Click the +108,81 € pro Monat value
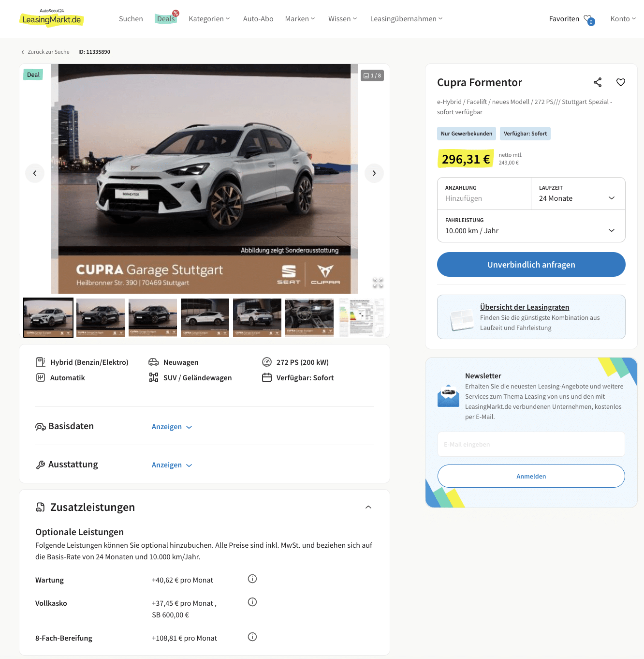The height and width of the screenshot is (659, 644). tap(184, 638)
